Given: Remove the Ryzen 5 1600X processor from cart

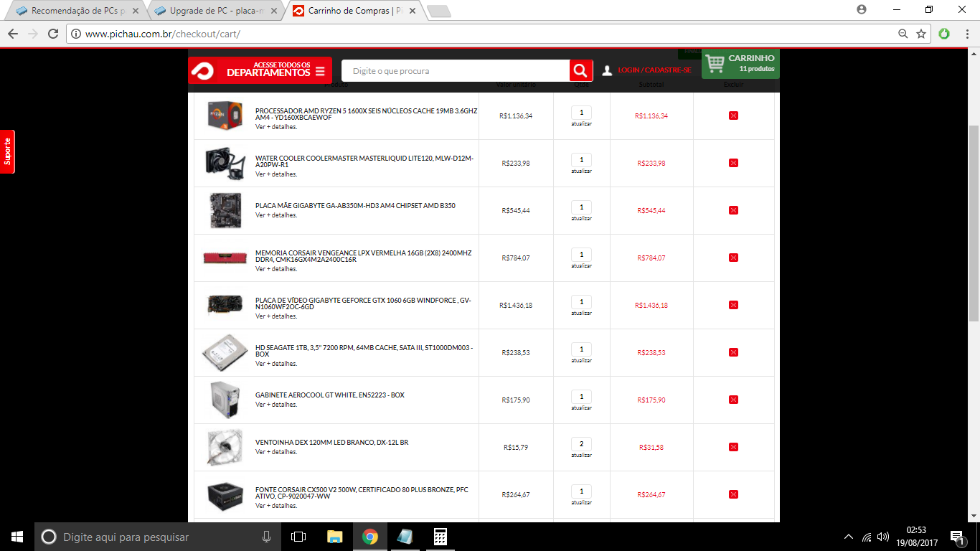Looking at the screenshot, I should pyautogui.click(x=733, y=116).
